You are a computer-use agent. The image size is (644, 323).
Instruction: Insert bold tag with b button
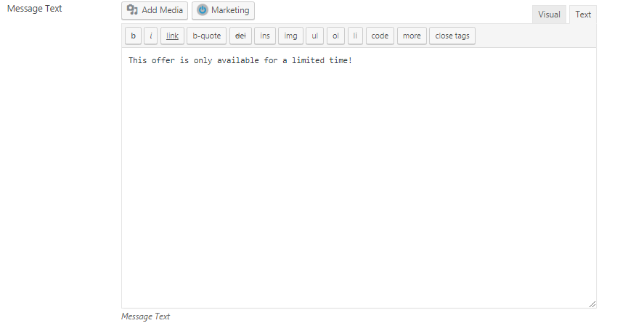133,36
